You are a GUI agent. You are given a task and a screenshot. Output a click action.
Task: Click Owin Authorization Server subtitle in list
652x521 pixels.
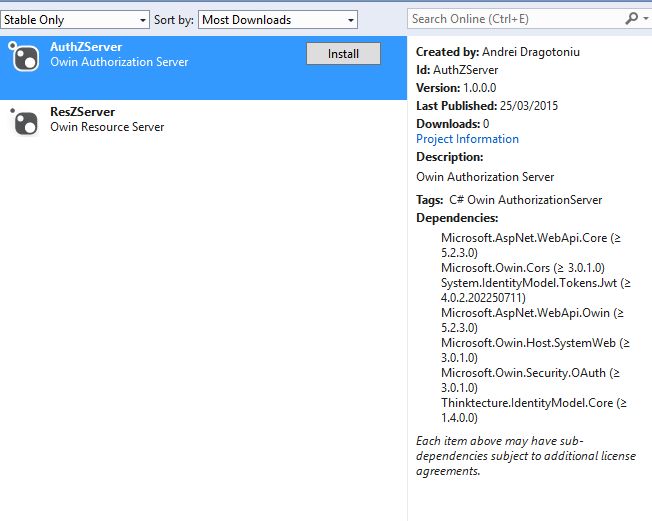(119, 62)
